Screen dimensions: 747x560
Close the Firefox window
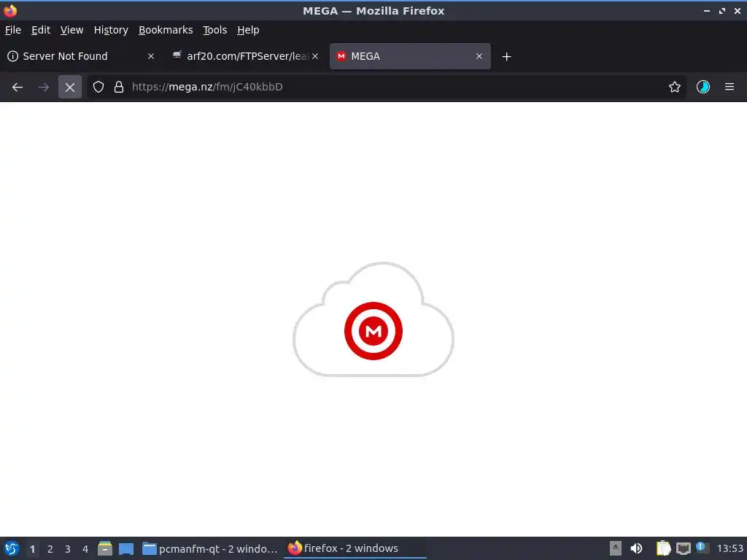(x=738, y=10)
